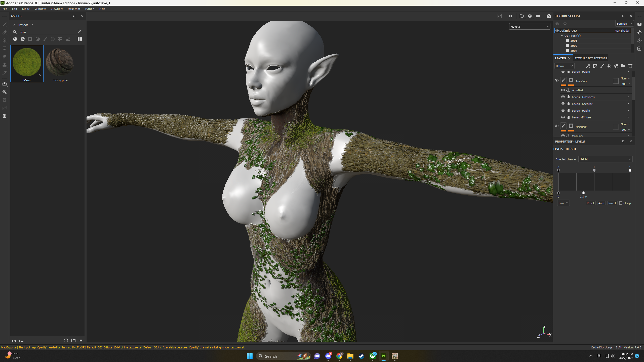Open the Affected channel Height dropdown
Image resolution: width=644 pixels, height=362 pixels.
(x=605, y=159)
